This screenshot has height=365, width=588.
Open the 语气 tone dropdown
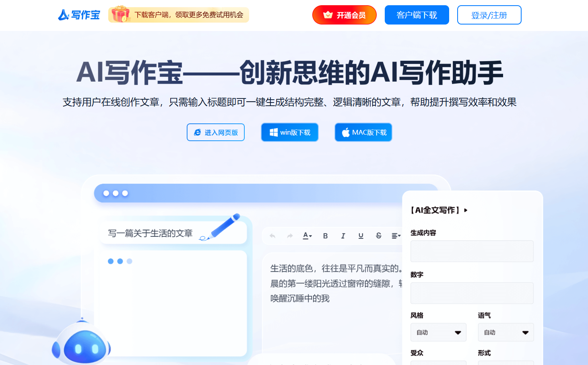pyautogui.click(x=505, y=332)
